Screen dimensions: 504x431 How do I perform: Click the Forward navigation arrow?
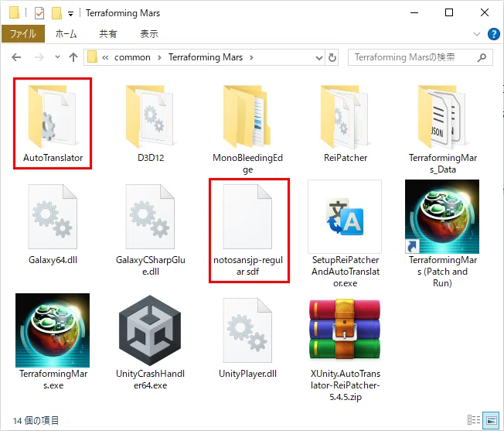(39, 57)
